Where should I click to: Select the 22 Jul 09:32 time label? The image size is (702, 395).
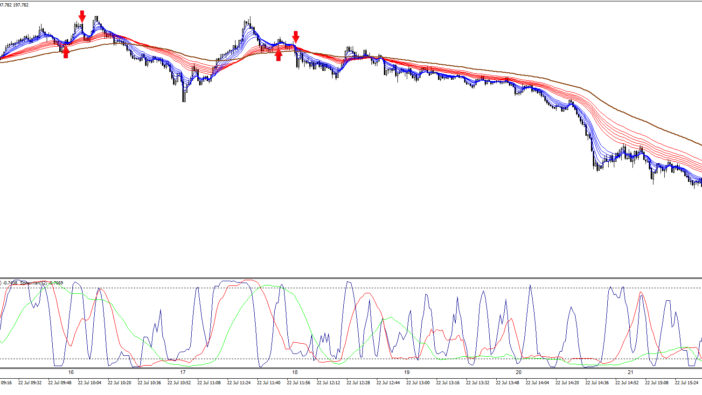coord(30,383)
